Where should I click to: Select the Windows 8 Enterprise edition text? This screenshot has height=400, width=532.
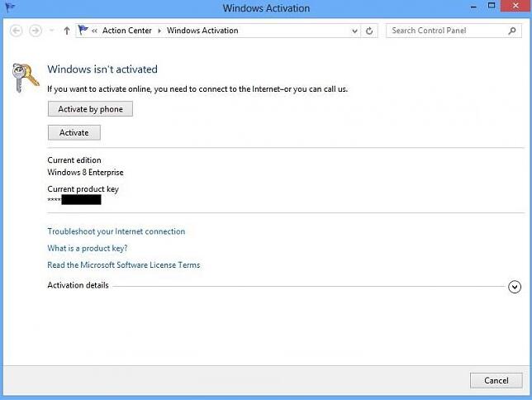point(85,173)
